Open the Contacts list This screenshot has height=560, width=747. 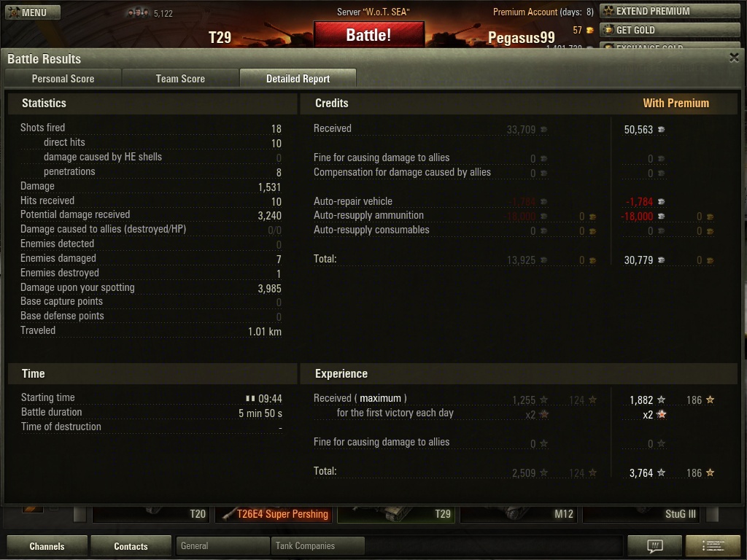[x=131, y=546]
